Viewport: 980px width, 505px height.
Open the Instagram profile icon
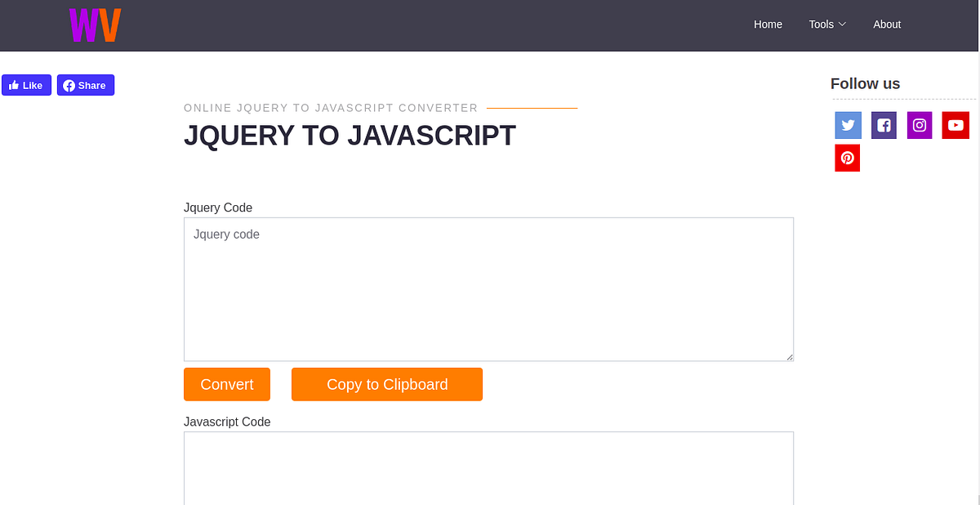click(x=920, y=125)
